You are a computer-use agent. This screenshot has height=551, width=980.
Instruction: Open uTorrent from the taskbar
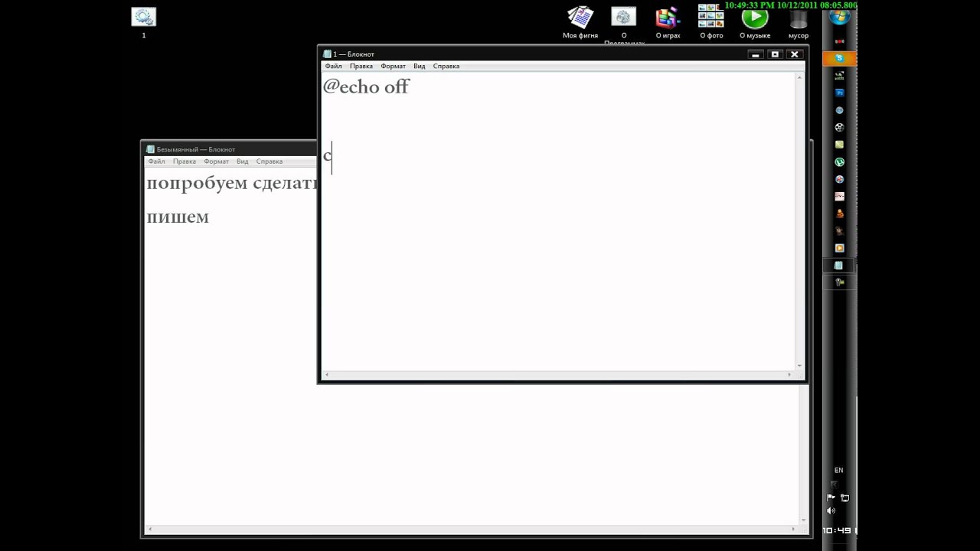coord(839,161)
